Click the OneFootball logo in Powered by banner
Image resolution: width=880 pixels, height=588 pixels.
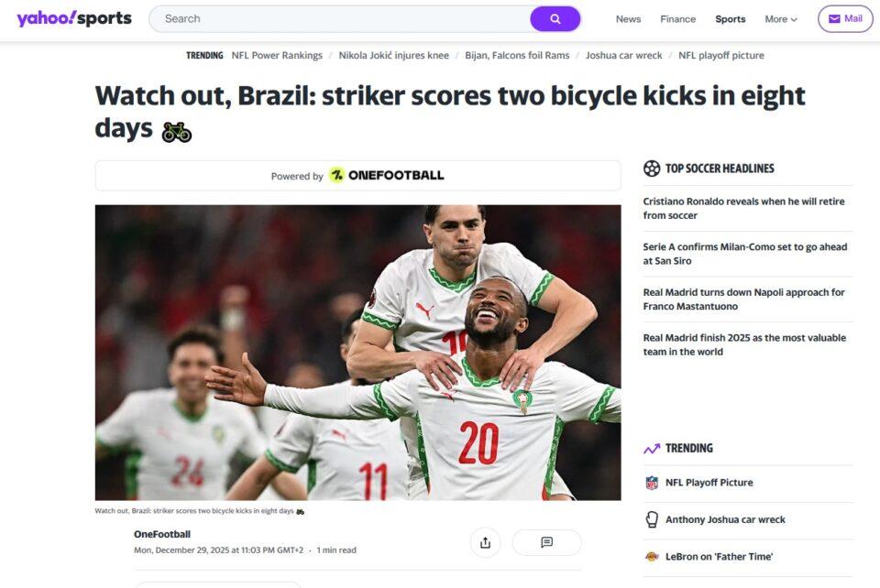387,176
